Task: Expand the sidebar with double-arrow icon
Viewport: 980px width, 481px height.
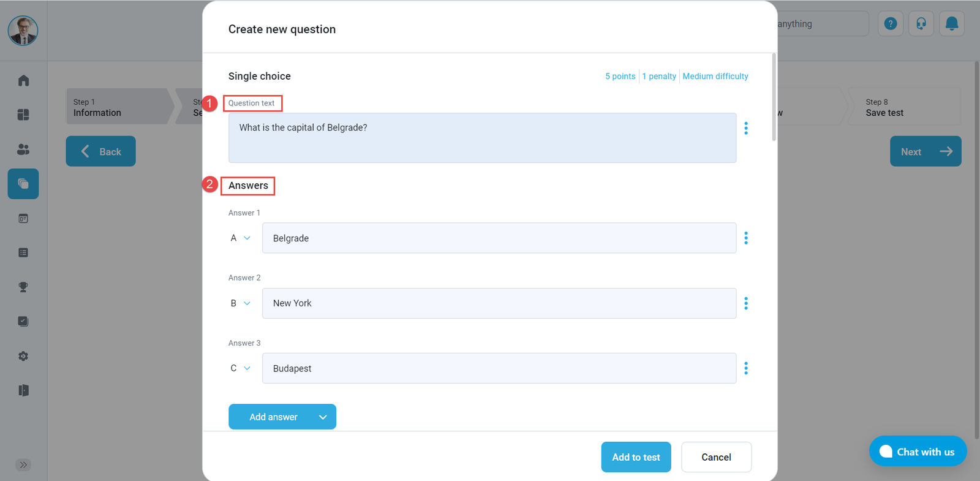Action: pyautogui.click(x=23, y=465)
